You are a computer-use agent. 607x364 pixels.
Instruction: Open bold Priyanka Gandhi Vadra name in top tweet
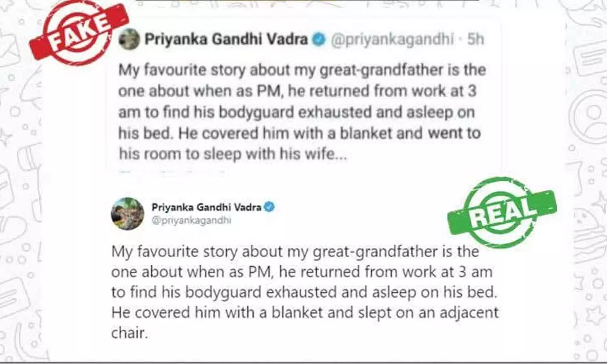pyautogui.click(x=226, y=40)
